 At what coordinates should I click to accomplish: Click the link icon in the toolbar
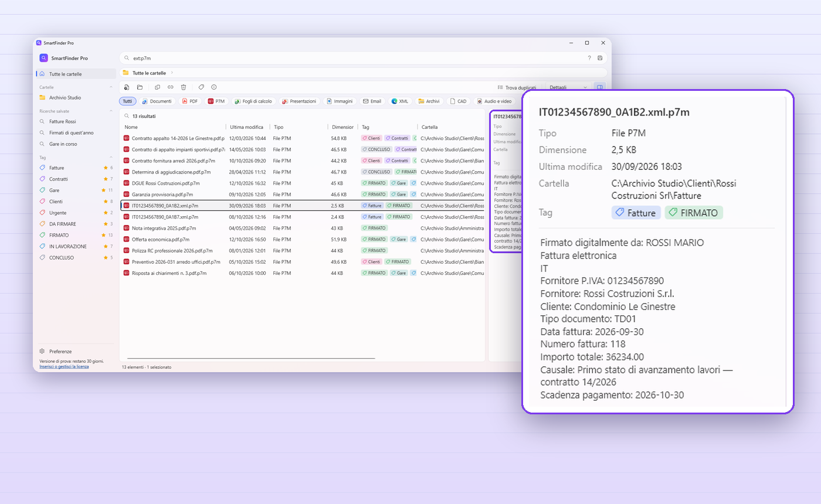click(x=170, y=87)
